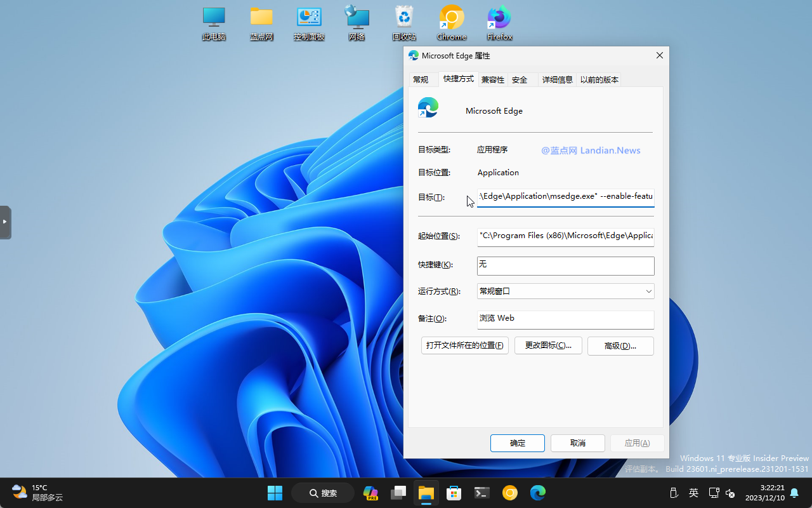
Task: Click the 打开文件所在的位置 button
Action: (x=465, y=345)
